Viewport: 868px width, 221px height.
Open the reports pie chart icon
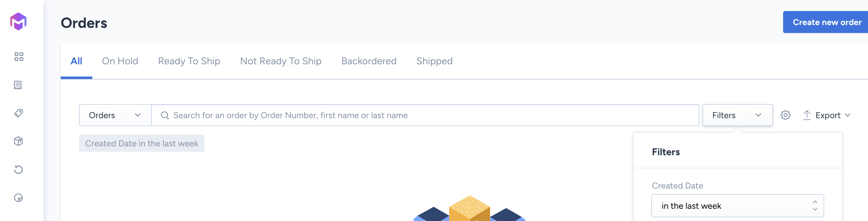click(18, 198)
